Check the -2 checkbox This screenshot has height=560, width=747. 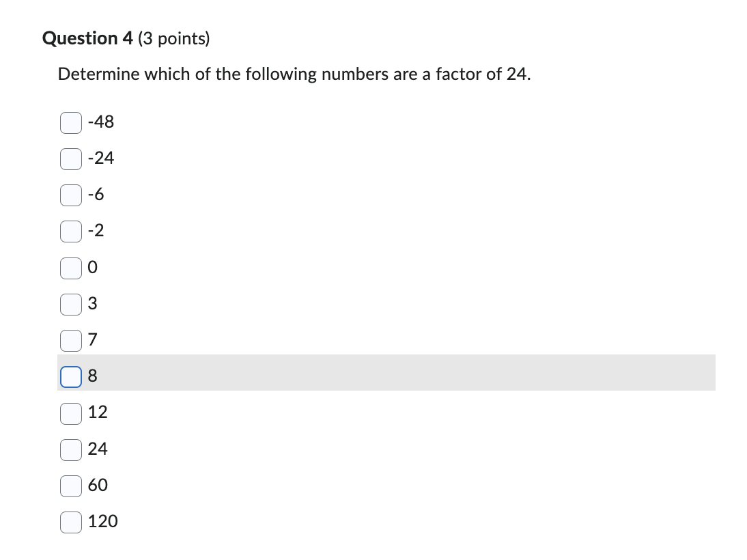[x=71, y=231]
